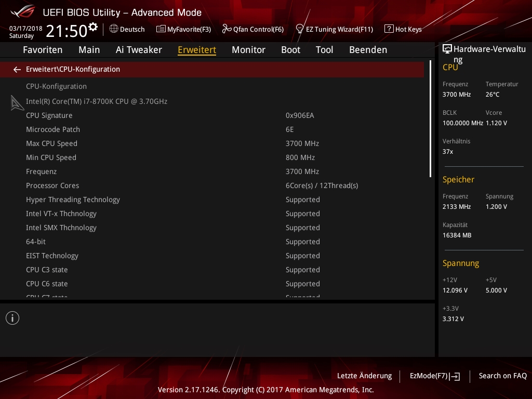
Task: Click the EZ Tuning Wizard bulb icon
Action: click(300, 29)
